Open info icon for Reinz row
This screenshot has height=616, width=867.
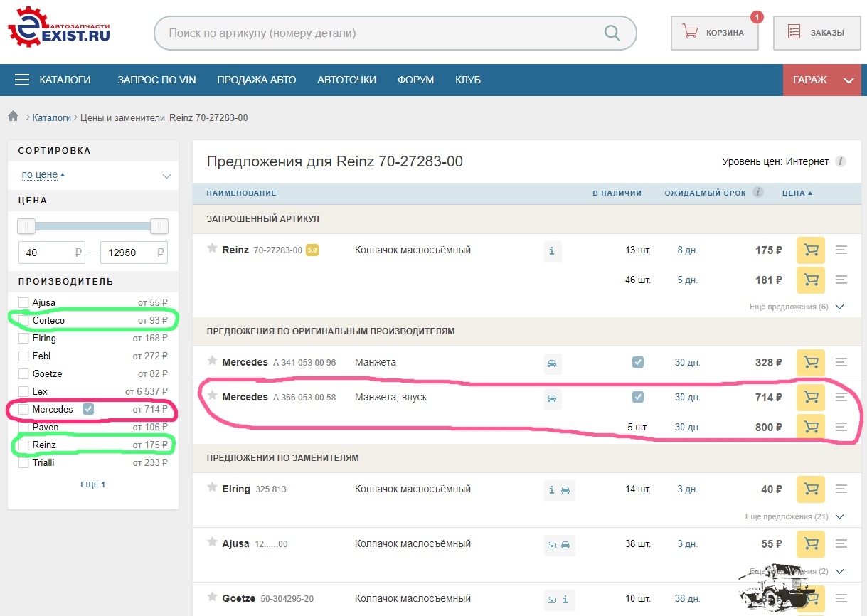tap(553, 252)
